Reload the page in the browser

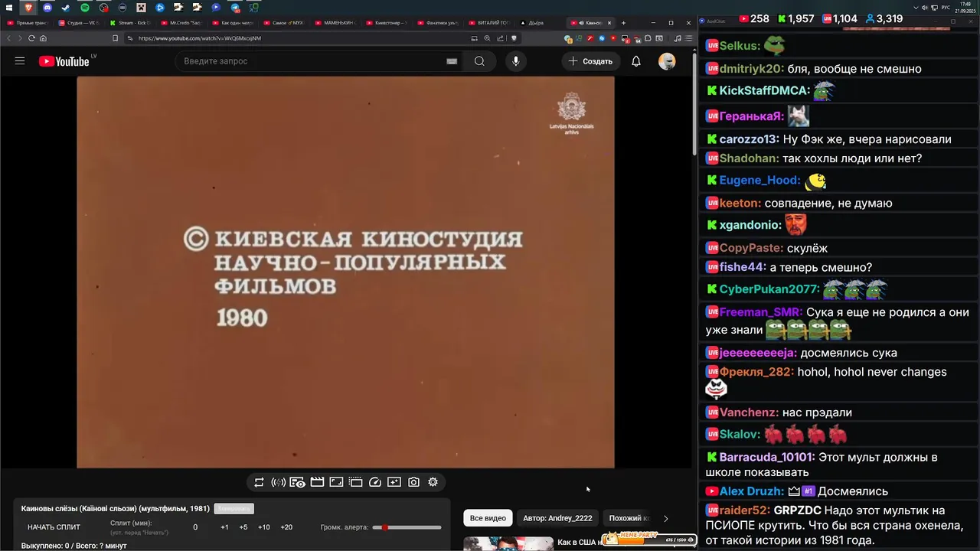click(x=31, y=38)
